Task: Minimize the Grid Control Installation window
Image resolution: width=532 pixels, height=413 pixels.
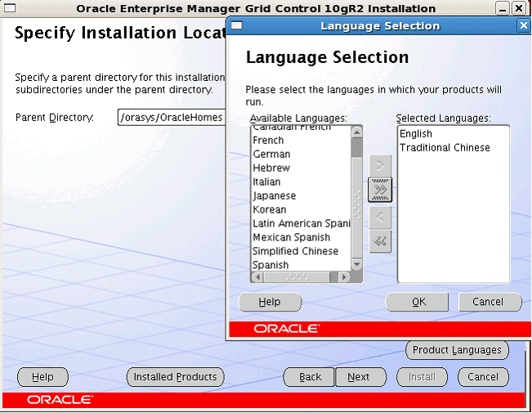Action: [502, 8]
